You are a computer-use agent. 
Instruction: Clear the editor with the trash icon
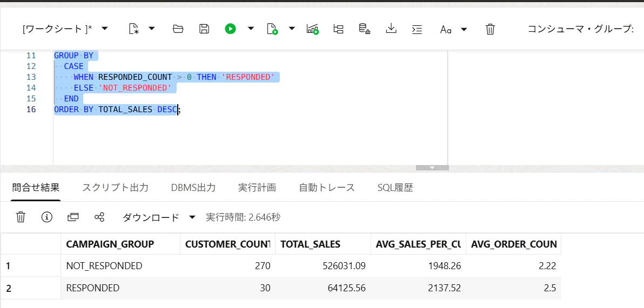click(x=490, y=29)
